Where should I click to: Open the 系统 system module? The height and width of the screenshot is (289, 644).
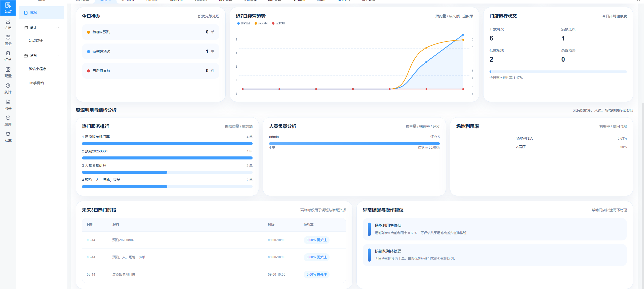coord(8,137)
